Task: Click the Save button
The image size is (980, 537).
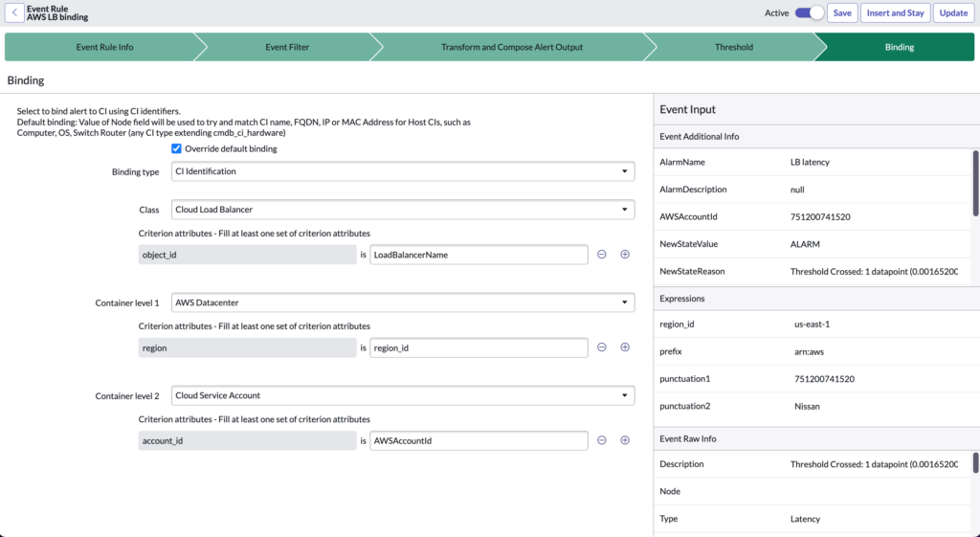Action: [842, 13]
